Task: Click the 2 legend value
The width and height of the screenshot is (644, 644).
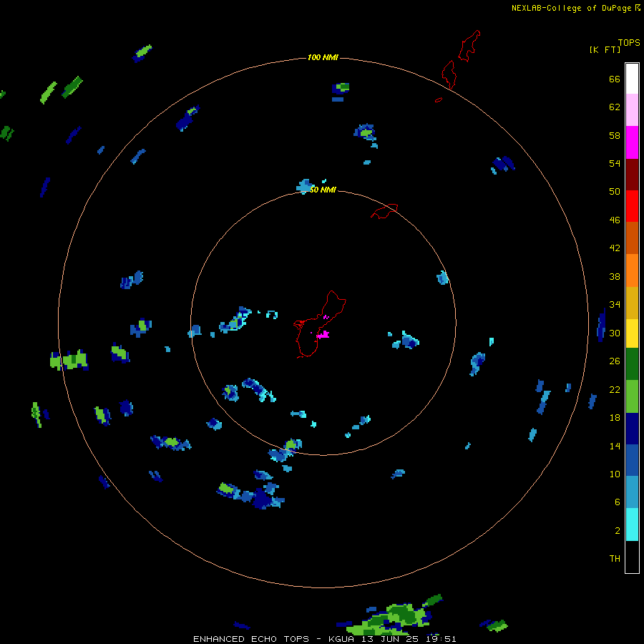Action: pyautogui.click(x=618, y=531)
